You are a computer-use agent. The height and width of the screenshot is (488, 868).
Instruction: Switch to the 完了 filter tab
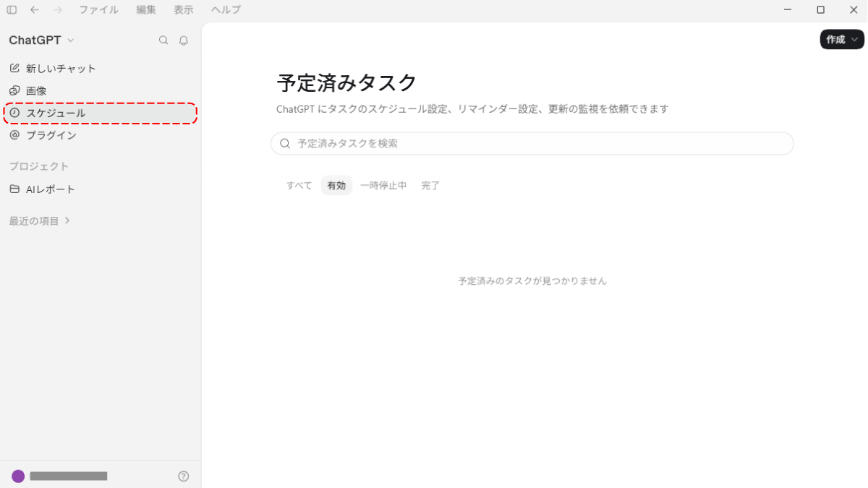[x=430, y=185]
